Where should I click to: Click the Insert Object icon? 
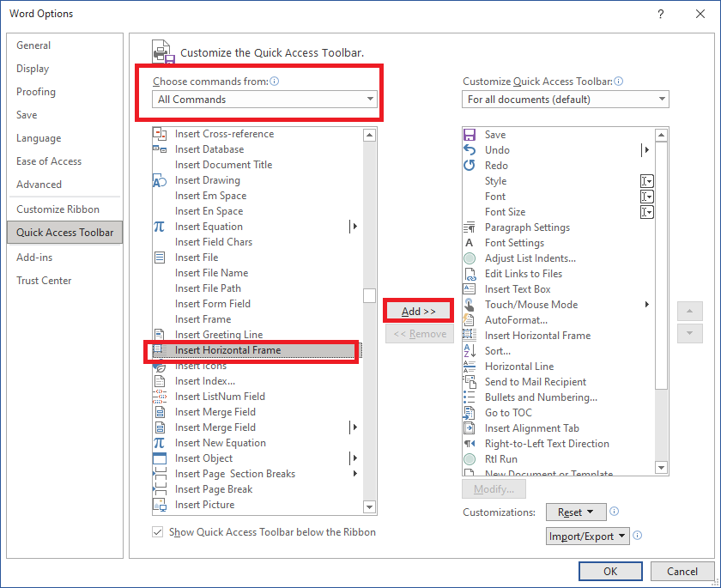pyautogui.click(x=159, y=458)
